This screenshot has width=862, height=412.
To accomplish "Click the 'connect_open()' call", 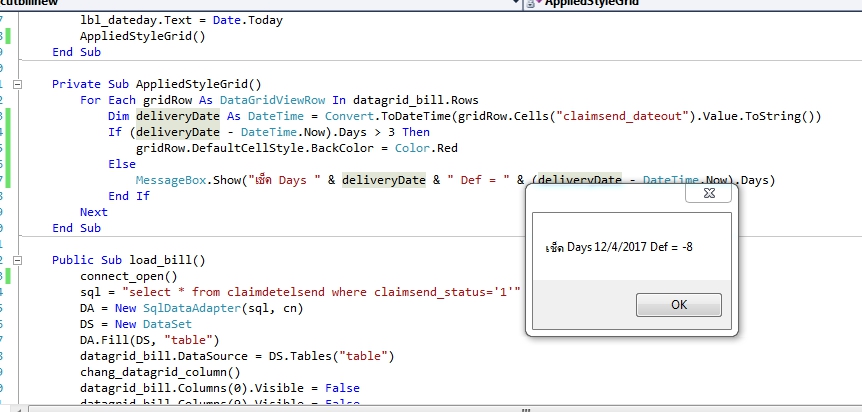I will coord(129,276).
